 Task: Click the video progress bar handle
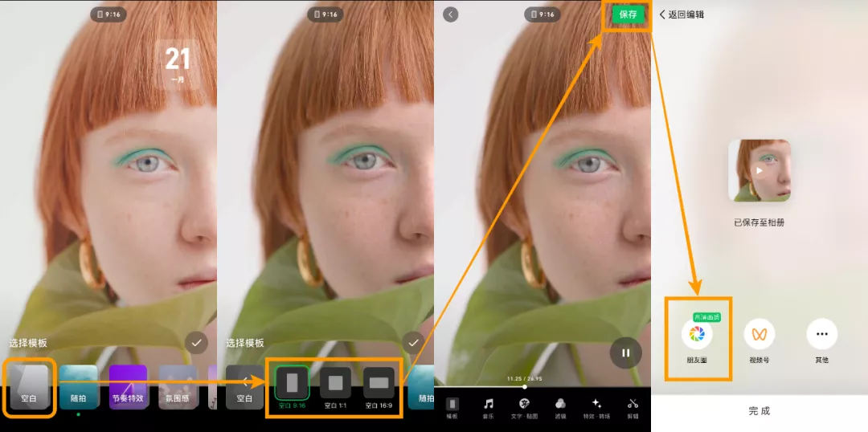[x=524, y=387]
